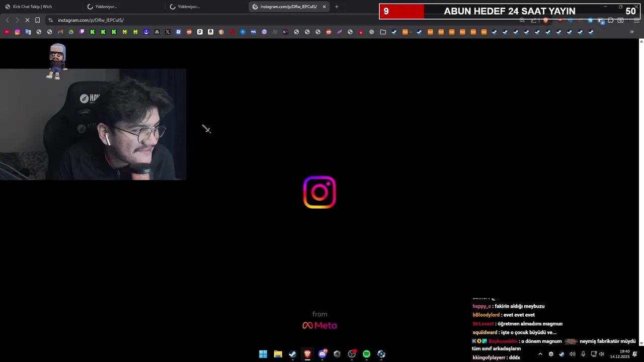Open OBS Studio from the taskbar

352,354
